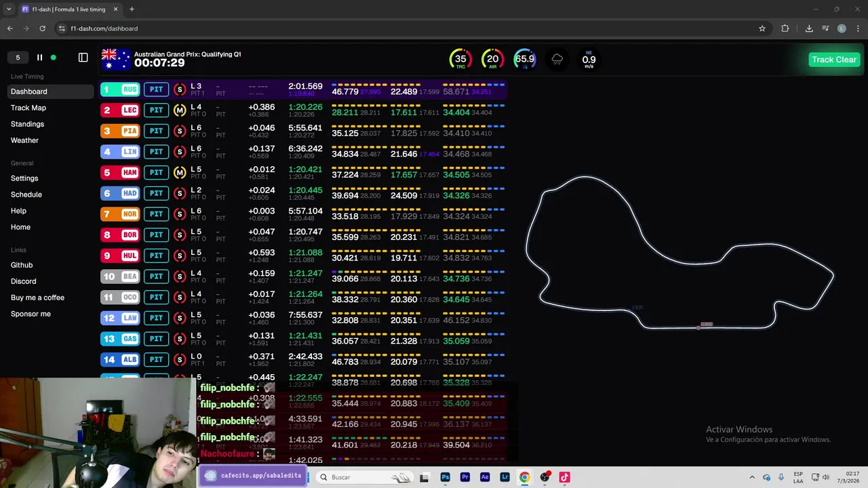Click the Sponsor me link
The image size is (868, 488).
[x=31, y=314]
